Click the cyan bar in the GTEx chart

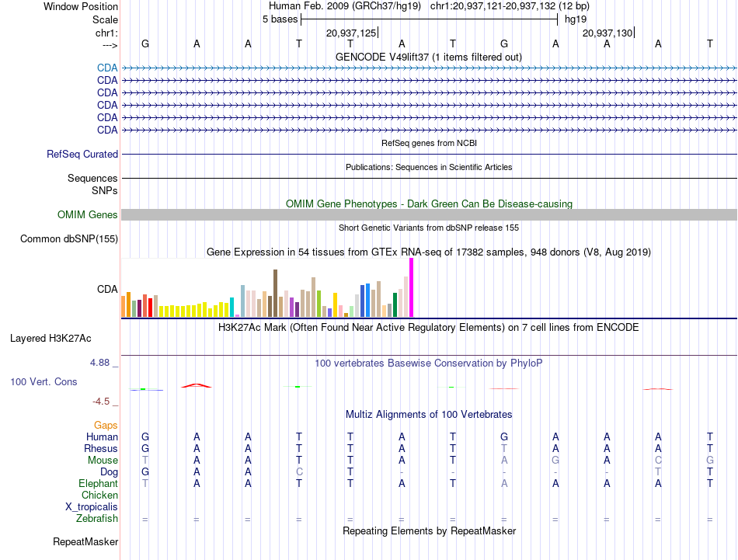point(231,308)
